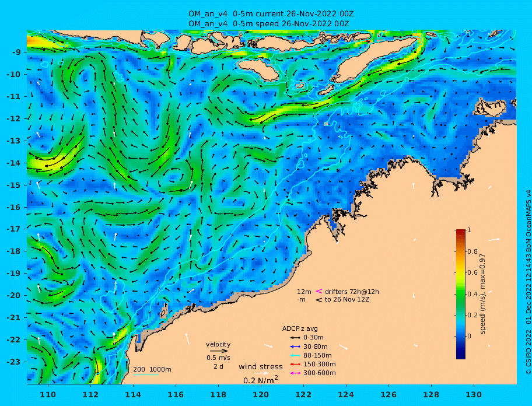Click the 'velocity' legend label
532x406 pixels.
click(218, 344)
